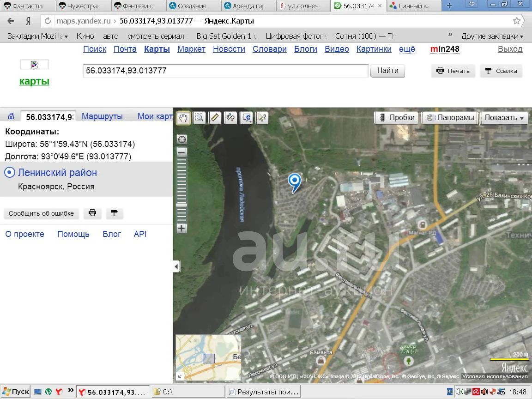Screen dimensions: 532x399
Task: Open the Почта link
Action: coord(125,49)
